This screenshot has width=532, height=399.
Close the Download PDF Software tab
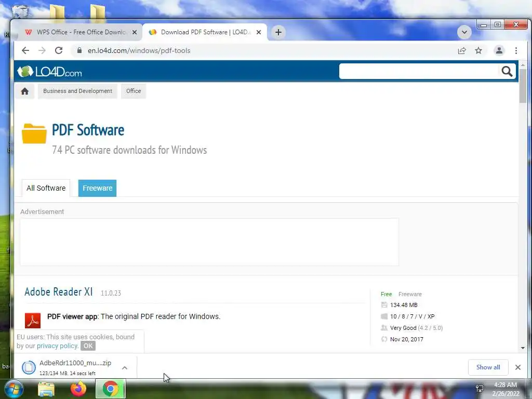tap(259, 32)
